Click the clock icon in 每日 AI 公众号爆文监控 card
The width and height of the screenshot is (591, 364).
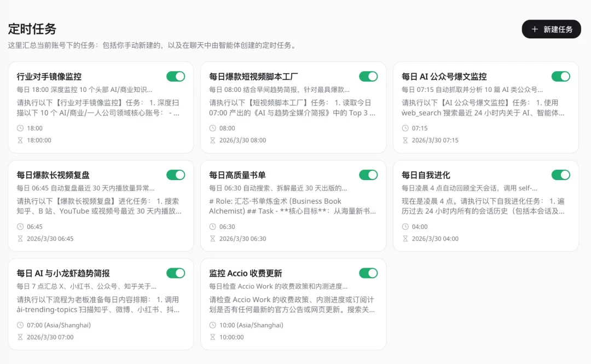pos(405,128)
